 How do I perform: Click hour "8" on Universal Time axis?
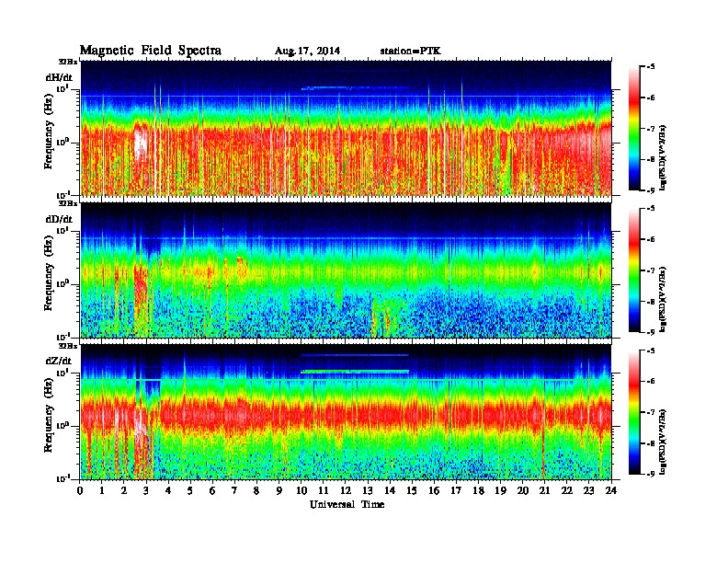tap(256, 490)
